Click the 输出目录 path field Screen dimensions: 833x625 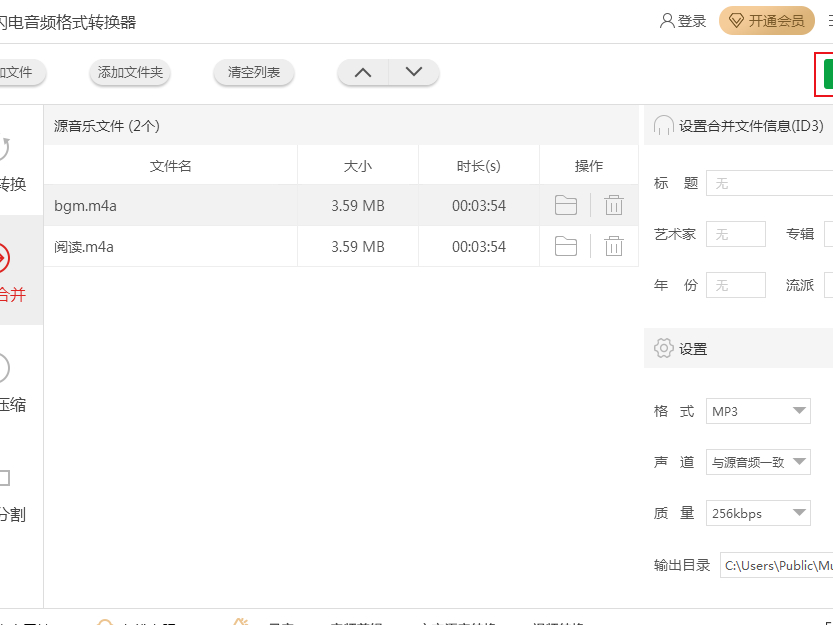776,565
